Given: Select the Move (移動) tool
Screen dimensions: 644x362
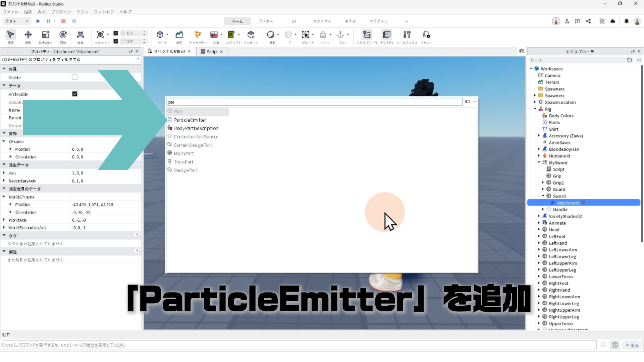Looking at the screenshot, I should [x=28, y=35].
